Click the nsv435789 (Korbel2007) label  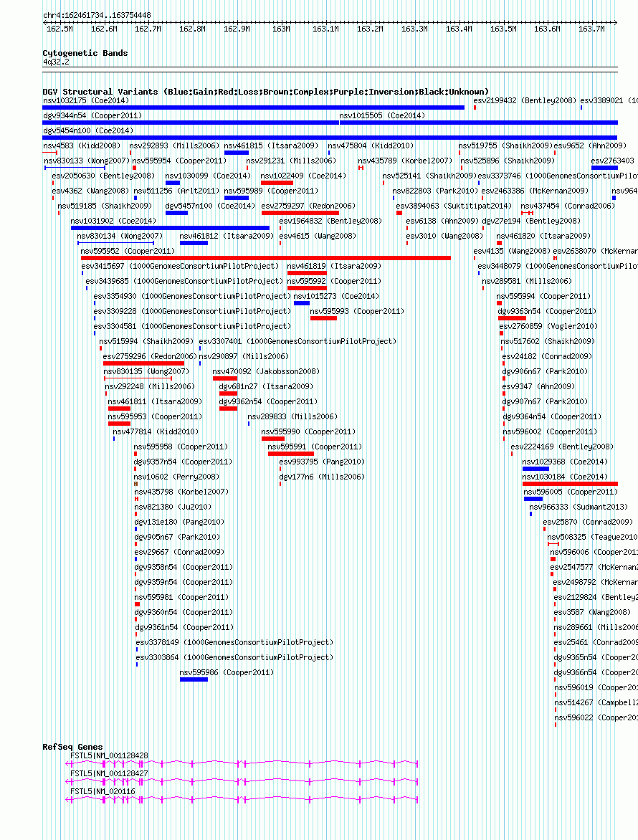(x=405, y=160)
